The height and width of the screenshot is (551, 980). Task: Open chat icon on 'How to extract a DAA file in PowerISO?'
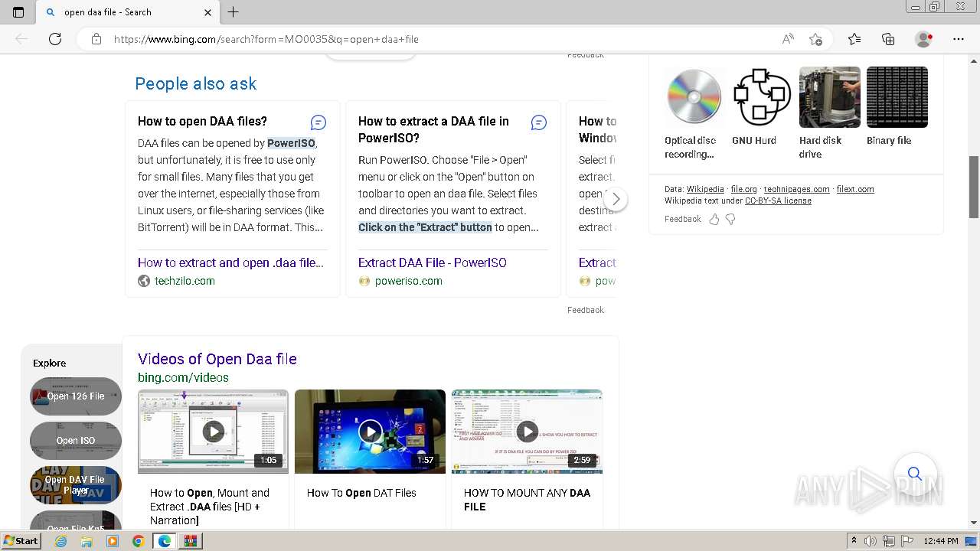539,122
